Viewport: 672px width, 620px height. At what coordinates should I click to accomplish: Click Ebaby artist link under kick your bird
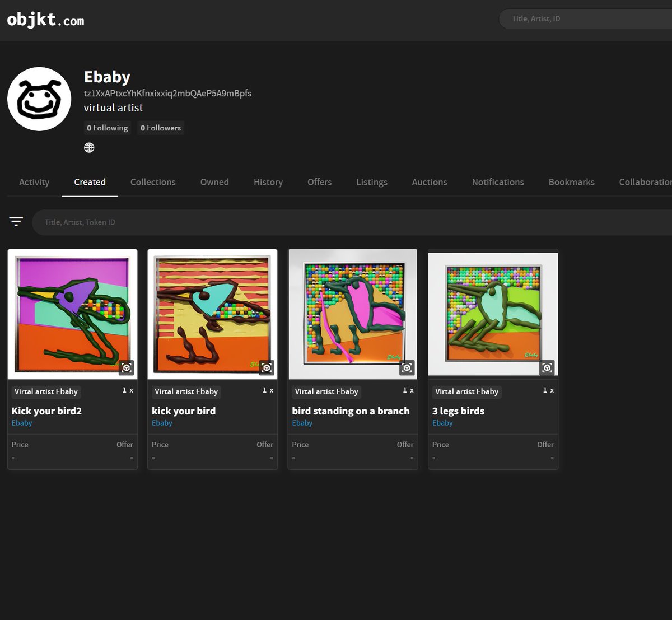[162, 423]
